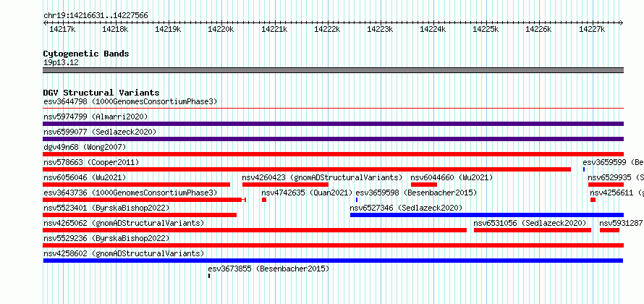This screenshot has height=304, width=644.
Task: Select the small blue mark under esv3659599
Action: point(584,169)
